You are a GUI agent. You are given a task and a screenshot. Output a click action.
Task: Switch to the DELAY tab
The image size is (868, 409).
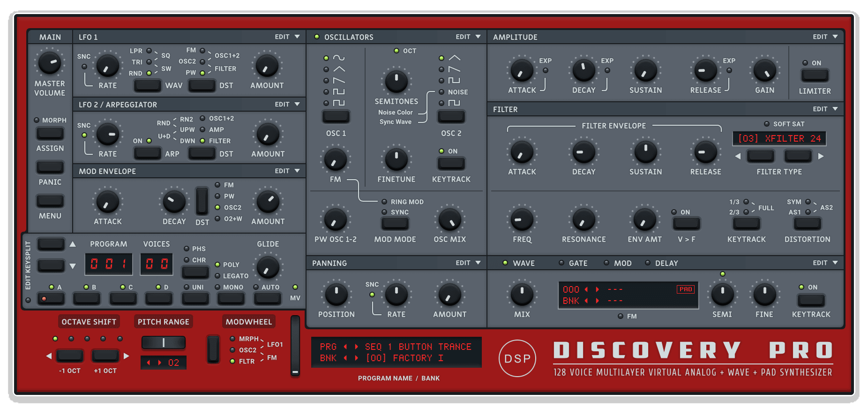pos(661,263)
